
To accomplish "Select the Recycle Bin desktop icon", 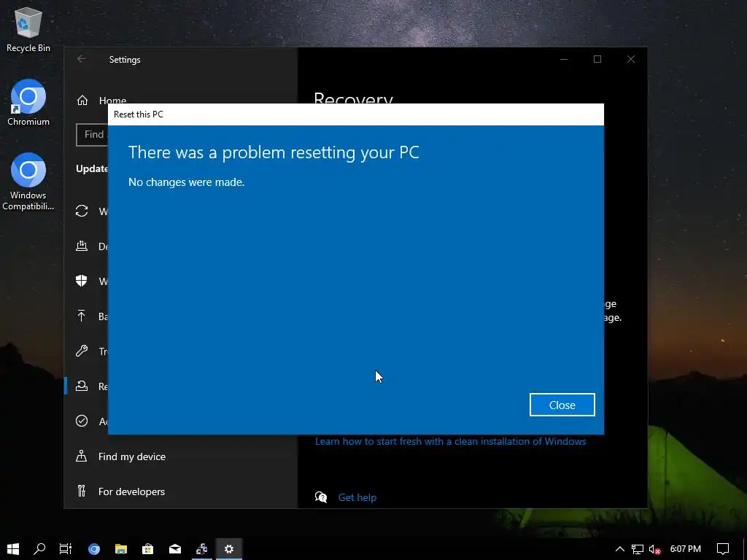I will pyautogui.click(x=28, y=29).
